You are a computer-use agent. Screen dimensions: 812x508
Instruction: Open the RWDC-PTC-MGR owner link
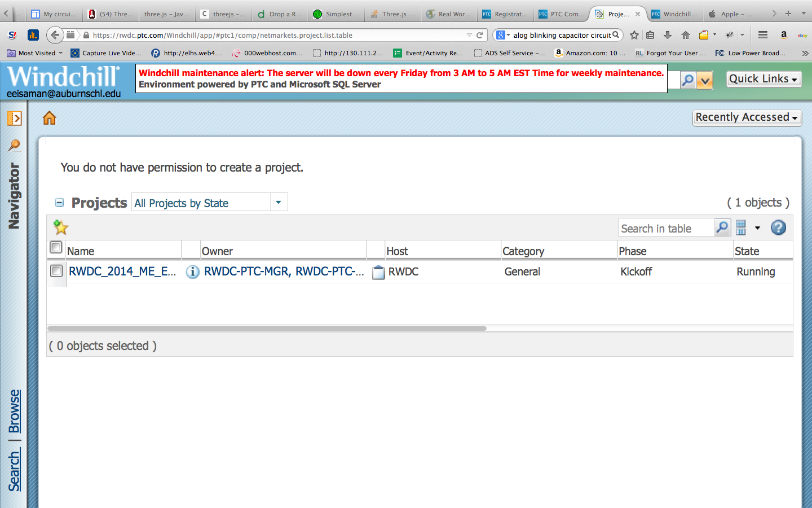click(x=246, y=271)
